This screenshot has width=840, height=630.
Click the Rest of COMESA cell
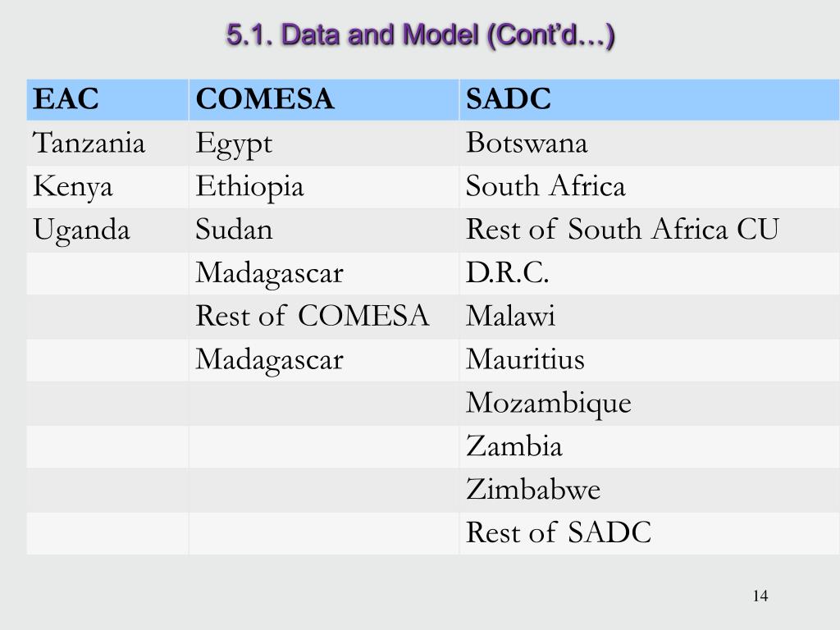tap(323, 316)
